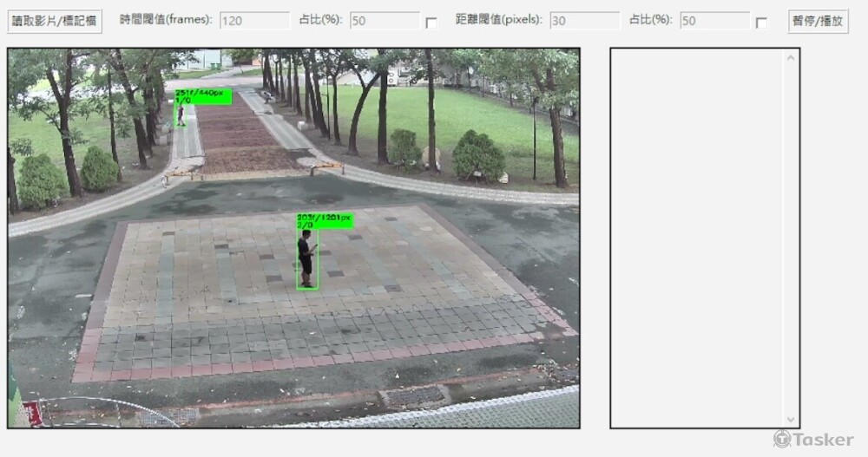The width and height of the screenshot is (868, 457).
Task: Click the scroll-up arrow in the results list
Action: pyautogui.click(x=790, y=58)
